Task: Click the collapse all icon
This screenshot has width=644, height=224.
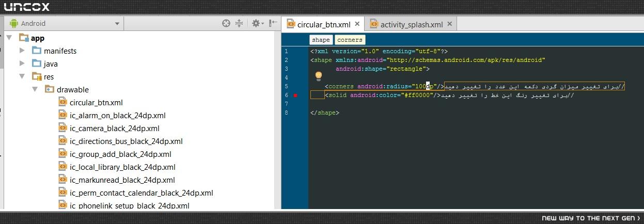Action: point(239,23)
